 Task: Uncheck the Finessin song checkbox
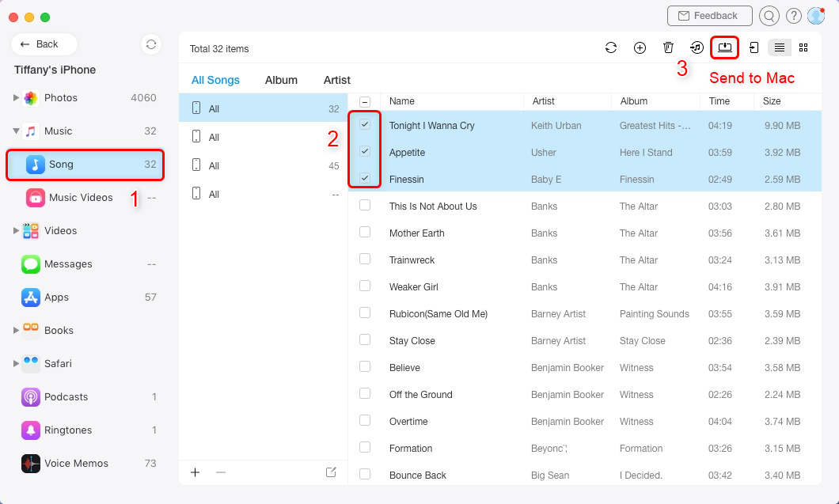(365, 178)
